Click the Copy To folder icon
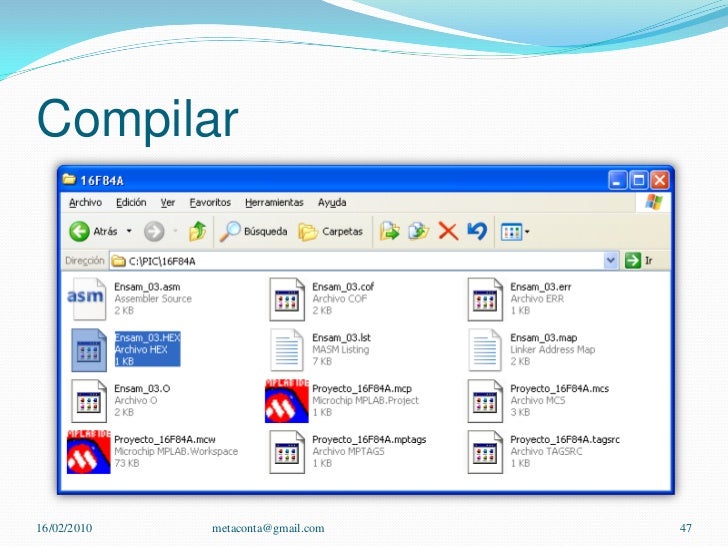 [418, 231]
